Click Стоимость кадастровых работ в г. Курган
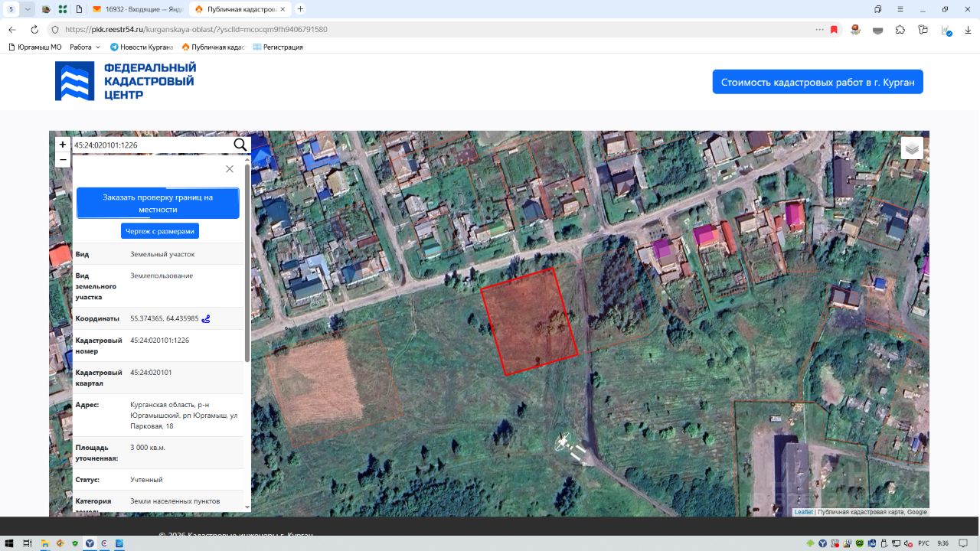The image size is (980, 551). pyautogui.click(x=818, y=82)
